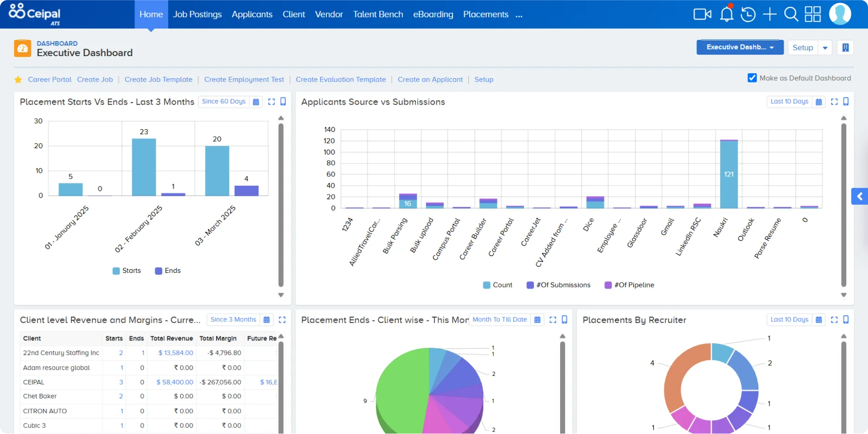Click Create an Applicant link
Viewport: 868px width, 434px height.
(x=430, y=80)
